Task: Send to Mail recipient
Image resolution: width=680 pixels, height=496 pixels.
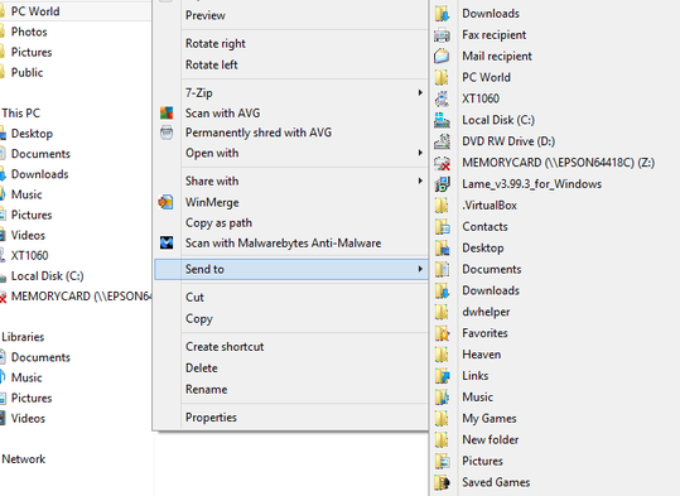Action: pyautogui.click(x=497, y=56)
